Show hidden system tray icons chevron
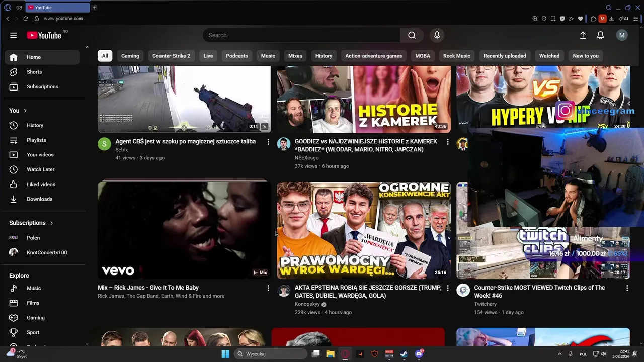The width and height of the screenshot is (644, 362). click(x=559, y=354)
